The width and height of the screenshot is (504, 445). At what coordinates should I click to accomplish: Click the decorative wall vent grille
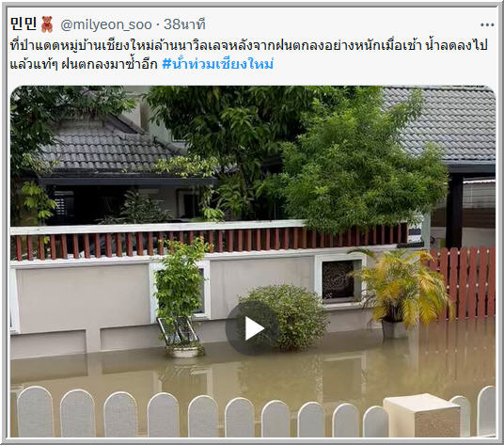pos(340,280)
